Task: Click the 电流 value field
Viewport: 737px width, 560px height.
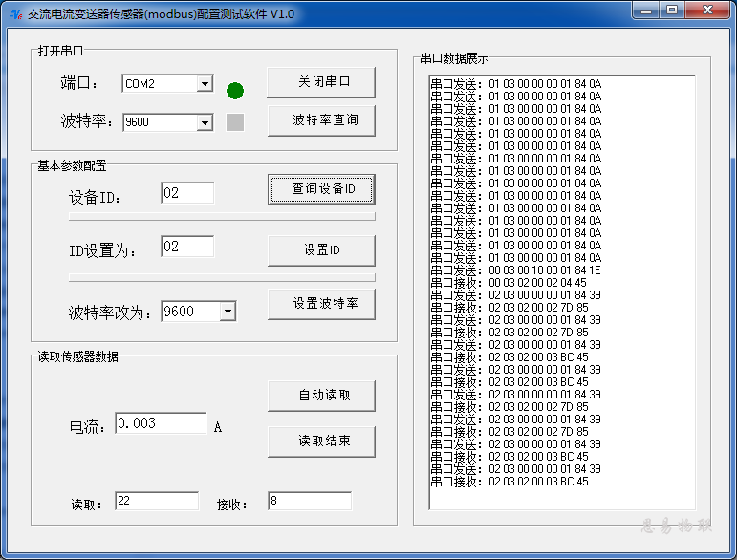Action: point(161,423)
